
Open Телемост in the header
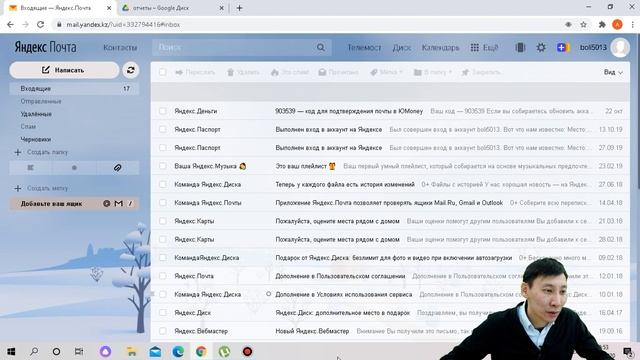tap(364, 48)
